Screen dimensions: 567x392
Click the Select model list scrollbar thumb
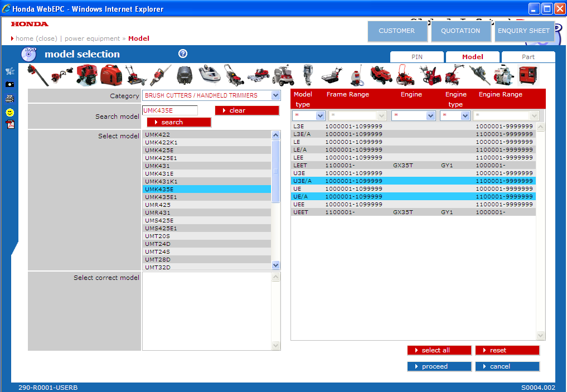pyautogui.click(x=275, y=171)
